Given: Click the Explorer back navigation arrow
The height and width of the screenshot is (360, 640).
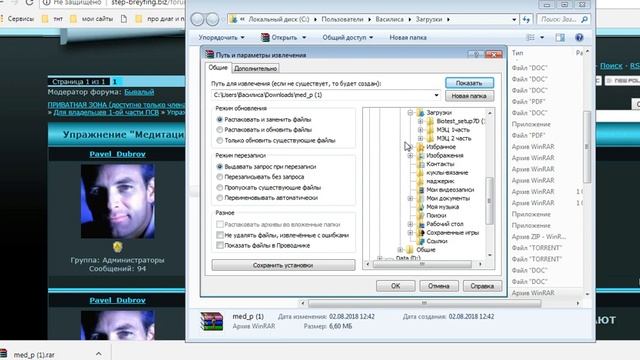Looking at the screenshot, I should (x=197, y=19).
